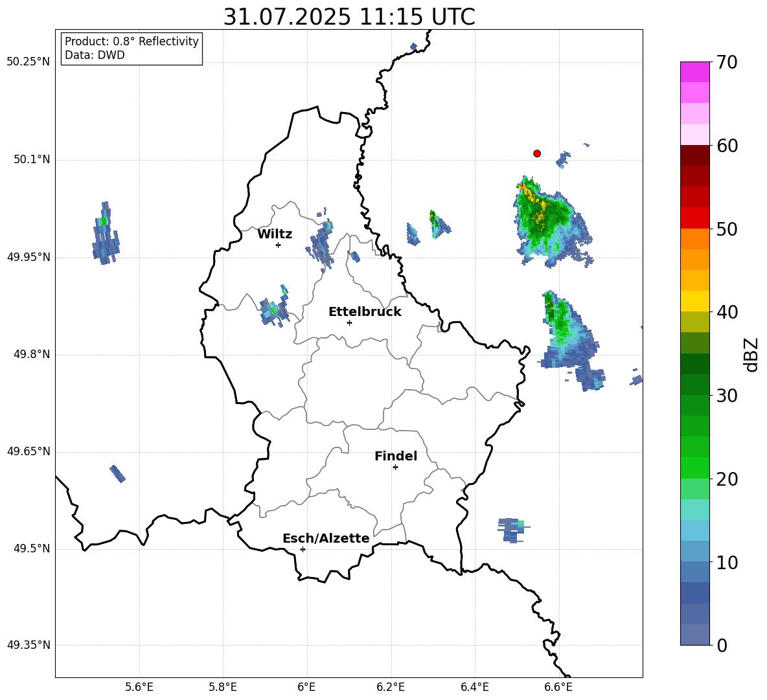The width and height of the screenshot is (767, 700).
Task: Click the 6.6°E longitude label
Action: [558, 687]
